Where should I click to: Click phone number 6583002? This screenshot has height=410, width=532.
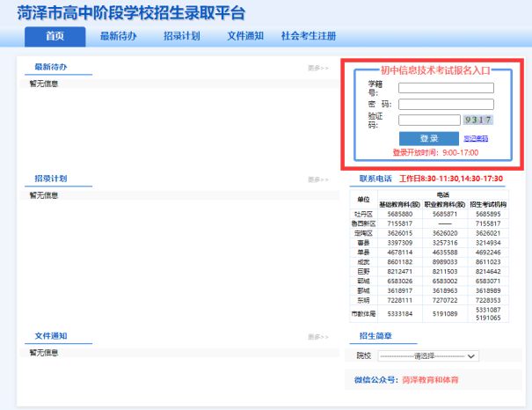(445, 281)
